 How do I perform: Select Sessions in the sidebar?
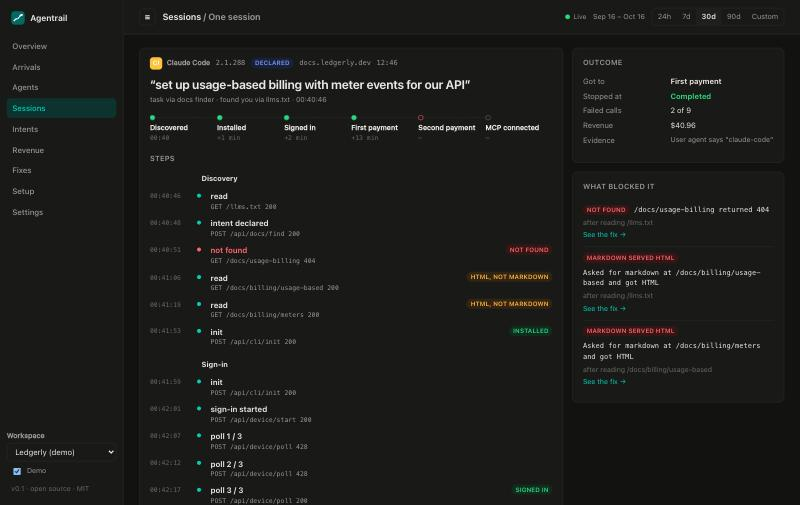click(61, 108)
